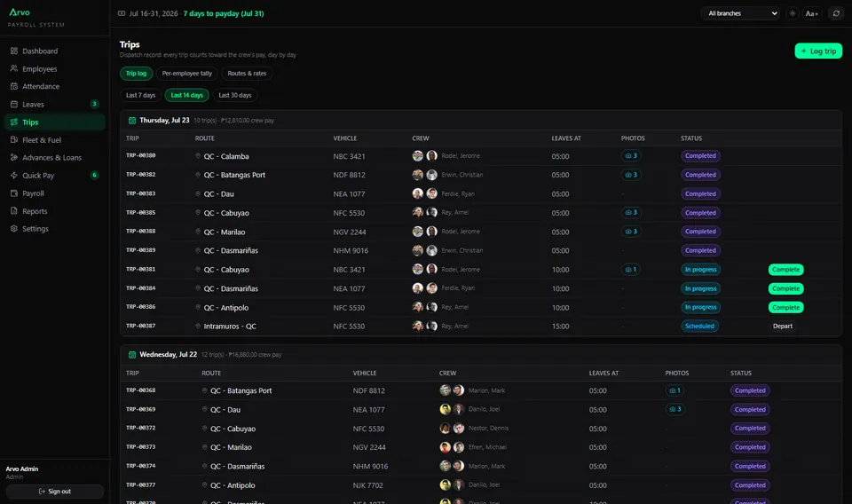Click photos badge for trip TRP-00388
852x504 pixels.
[631, 232]
